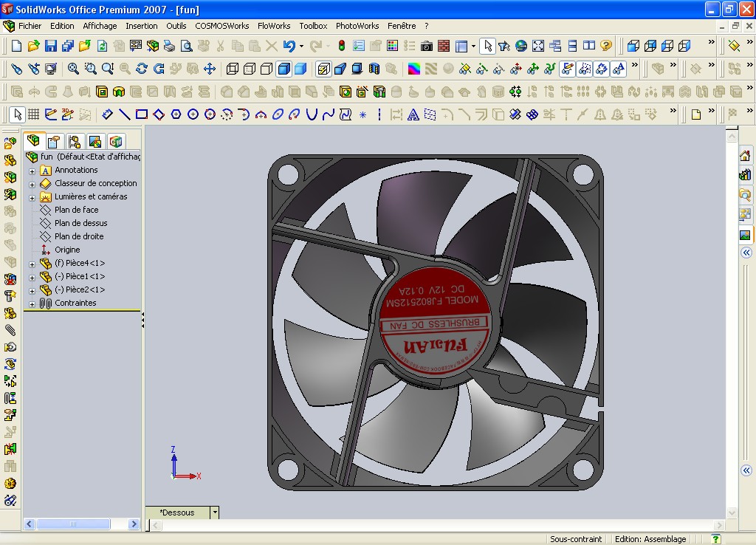Select the Spline sketch tool

[x=329, y=114]
